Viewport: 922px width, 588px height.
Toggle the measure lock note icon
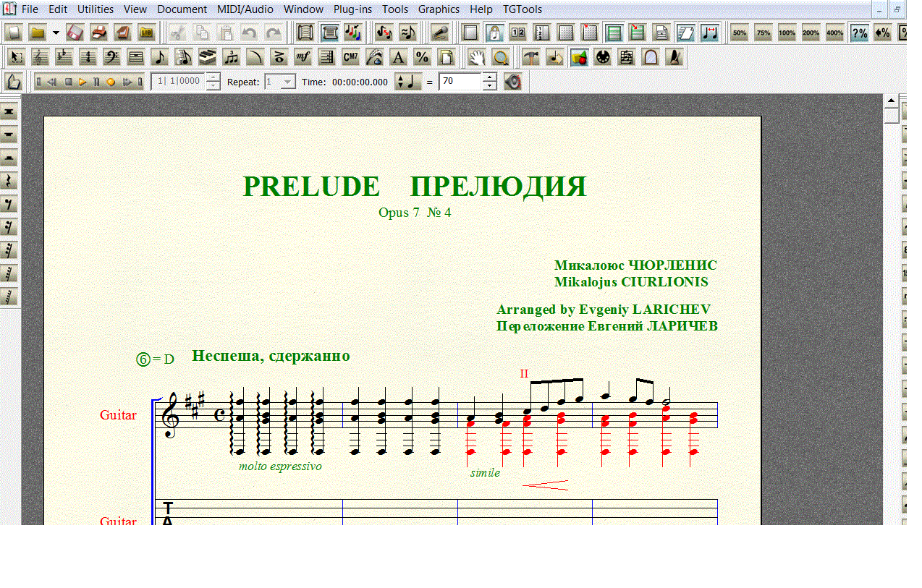(494, 33)
